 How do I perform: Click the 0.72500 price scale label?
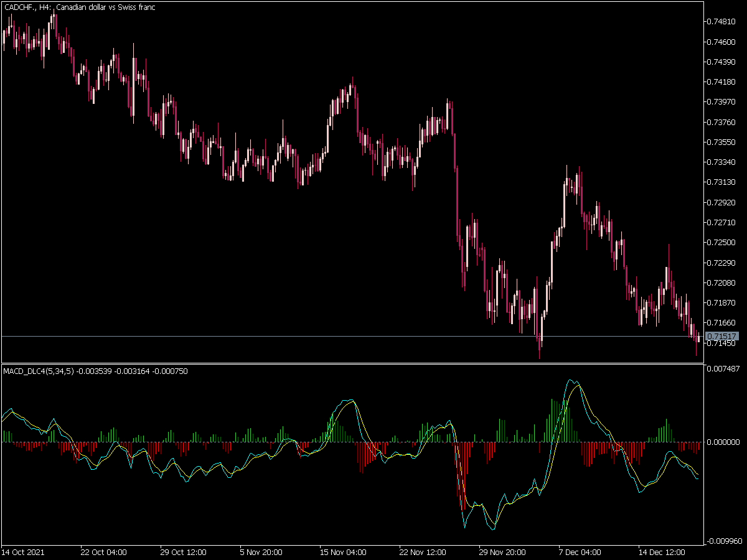[x=723, y=242]
